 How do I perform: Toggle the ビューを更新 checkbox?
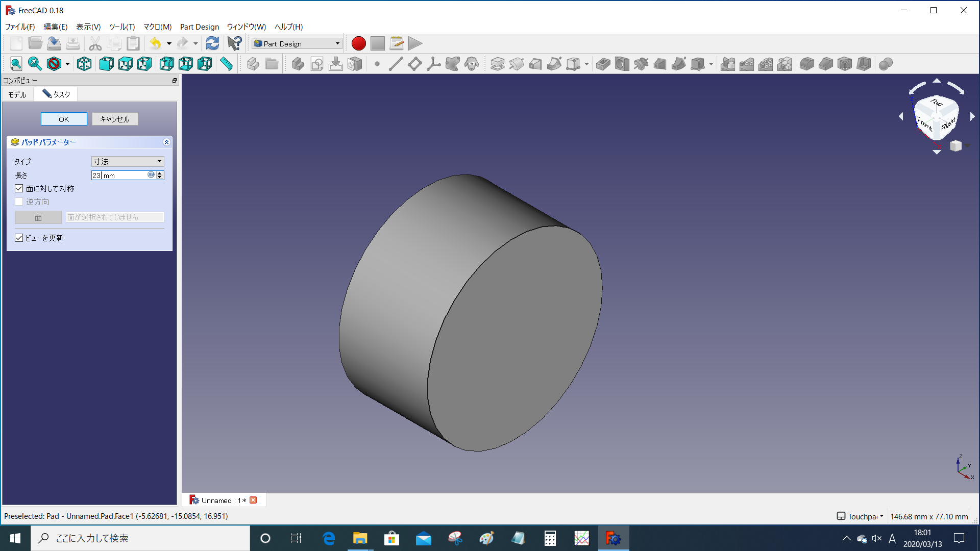point(19,238)
